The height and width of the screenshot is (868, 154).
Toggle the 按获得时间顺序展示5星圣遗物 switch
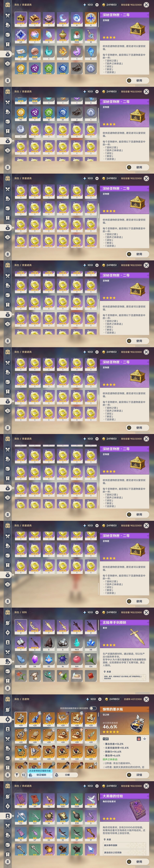pyautogui.click(x=93, y=708)
